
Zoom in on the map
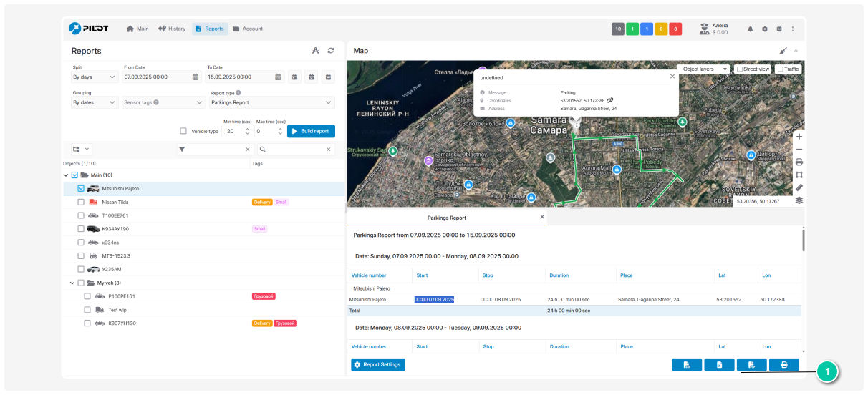pyautogui.click(x=799, y=136)
